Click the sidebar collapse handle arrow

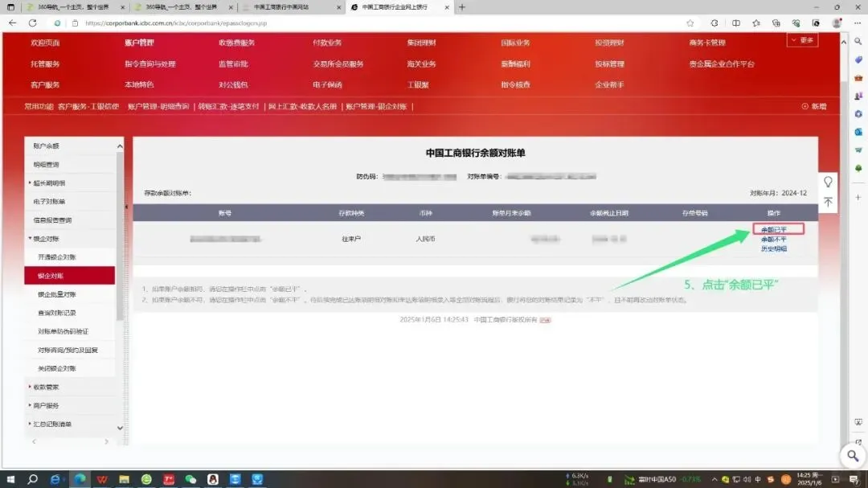pos(127,207)
